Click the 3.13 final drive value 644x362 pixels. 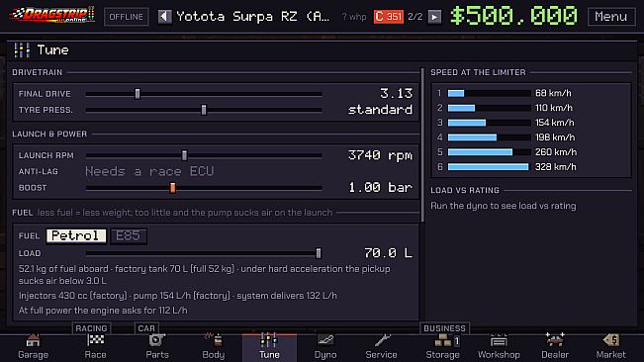(x=397, y=94)
